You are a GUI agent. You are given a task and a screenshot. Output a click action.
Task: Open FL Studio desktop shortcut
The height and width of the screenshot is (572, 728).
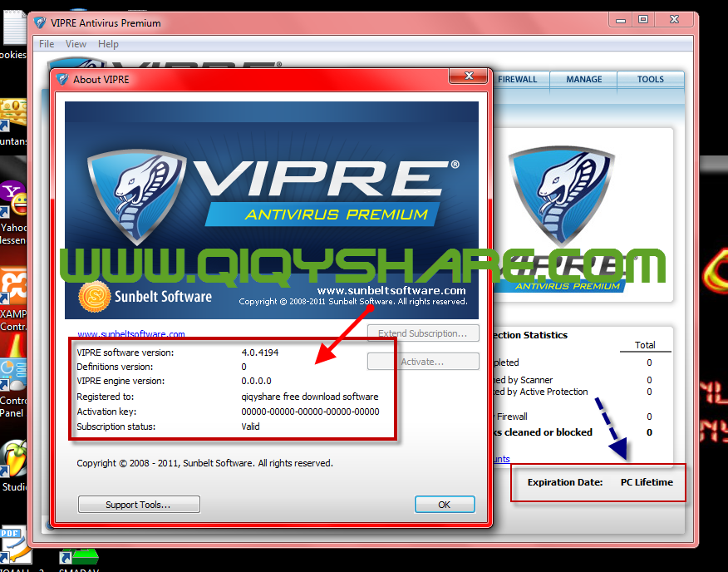[x=13, y=460]
